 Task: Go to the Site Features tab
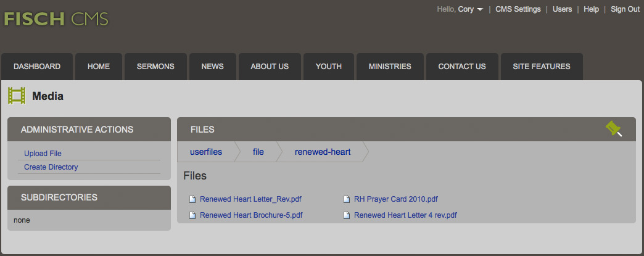tap(542, 67)
